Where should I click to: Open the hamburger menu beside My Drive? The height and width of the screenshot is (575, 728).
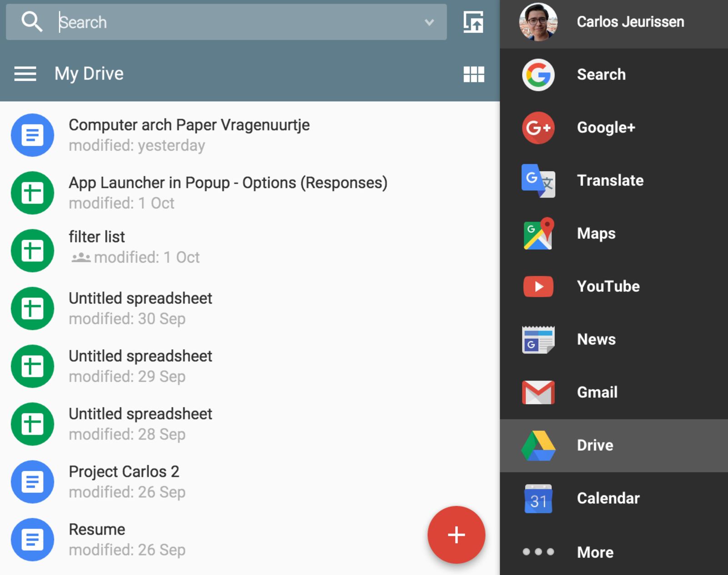[x=25, y=74]
